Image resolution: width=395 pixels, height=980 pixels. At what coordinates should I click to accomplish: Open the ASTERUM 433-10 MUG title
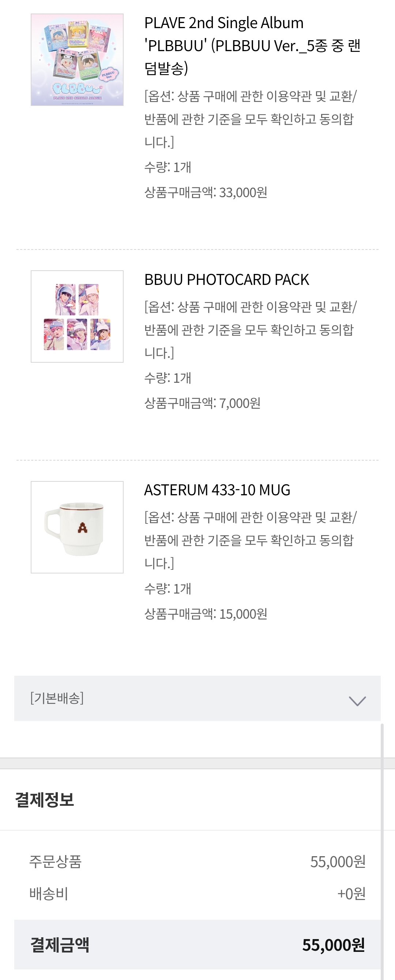coord(217,490)
